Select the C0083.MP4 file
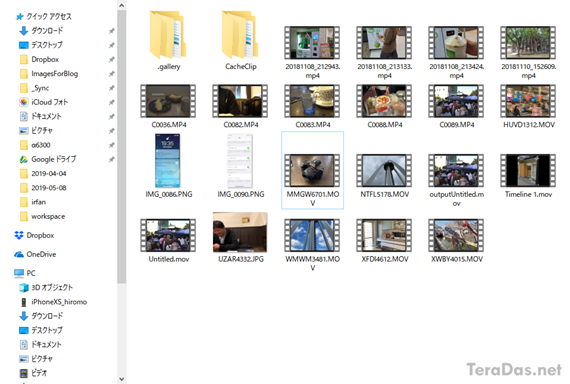 (312, 106)
